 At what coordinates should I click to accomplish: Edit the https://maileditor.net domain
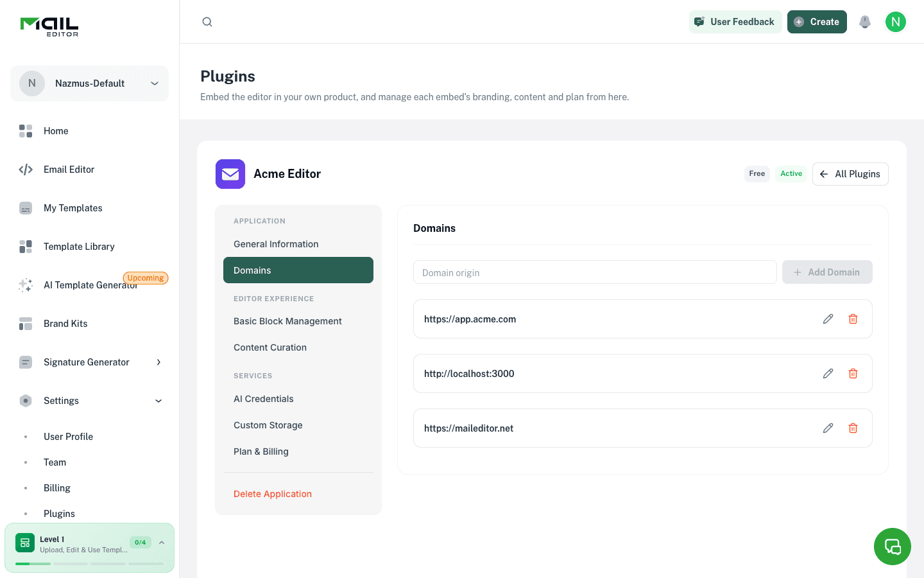828,428
